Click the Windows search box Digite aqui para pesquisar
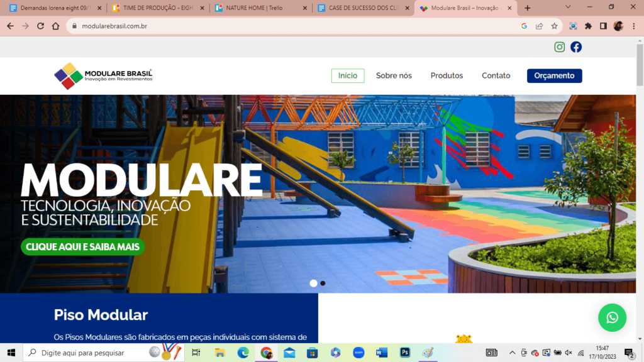 tap(103, 353)
